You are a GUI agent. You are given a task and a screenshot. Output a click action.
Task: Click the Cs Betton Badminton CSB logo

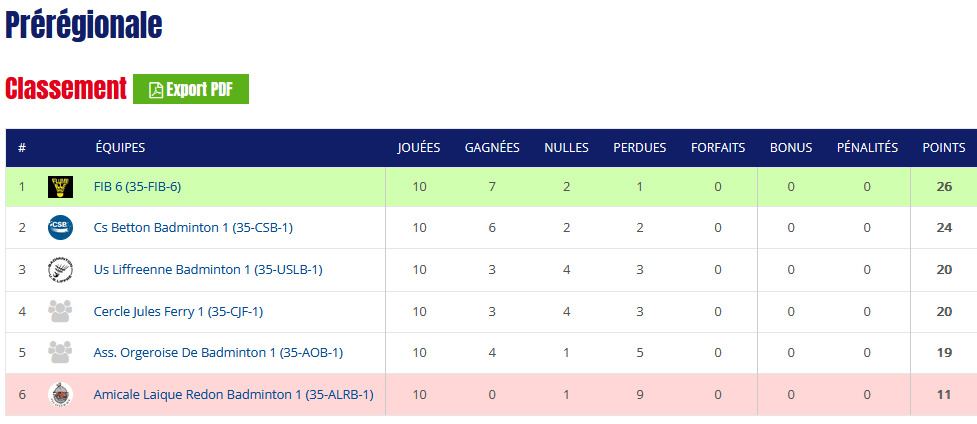click(60, 228)
